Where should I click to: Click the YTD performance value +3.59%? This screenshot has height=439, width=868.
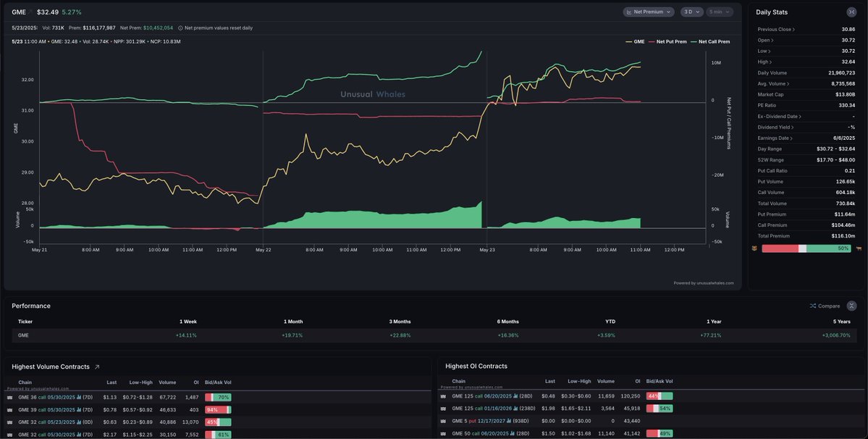[606, 335]
